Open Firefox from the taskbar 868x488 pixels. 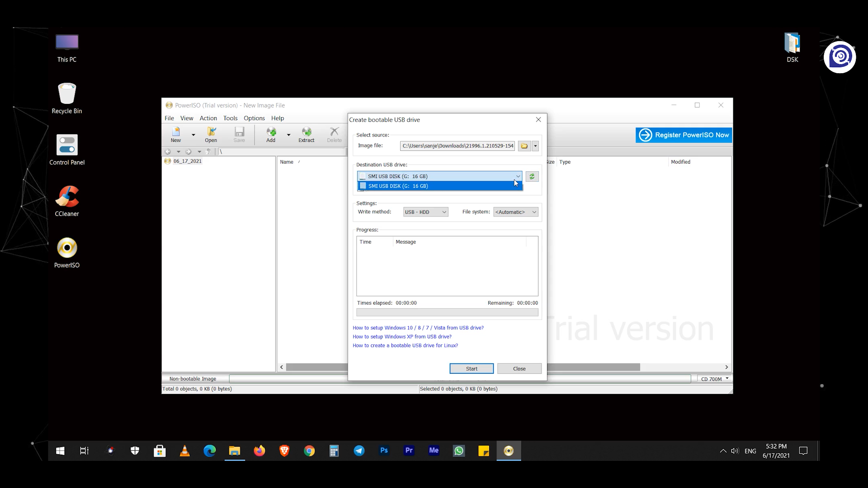coord(259,451)
